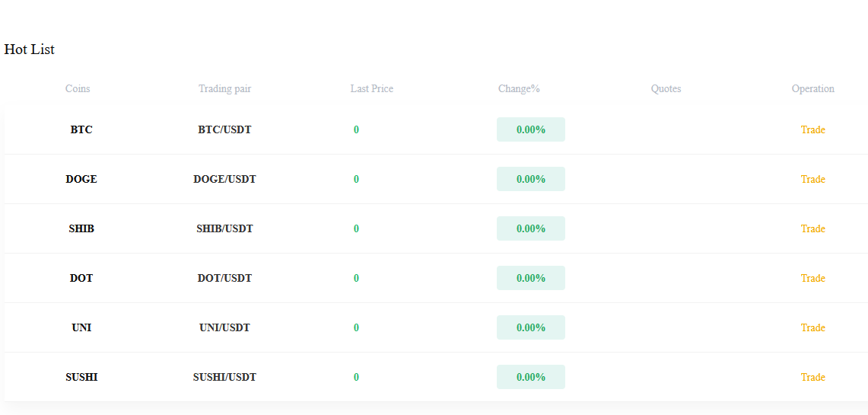868x415 pixels.
Task: Go to Trade for DOT/USDT
Action: click(812, 278)
